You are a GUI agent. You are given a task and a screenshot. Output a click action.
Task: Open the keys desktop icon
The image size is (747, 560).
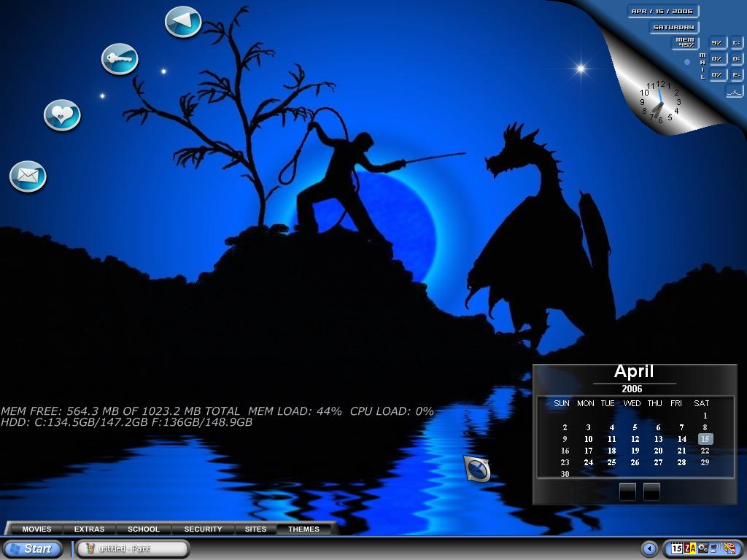click(120, 59)
